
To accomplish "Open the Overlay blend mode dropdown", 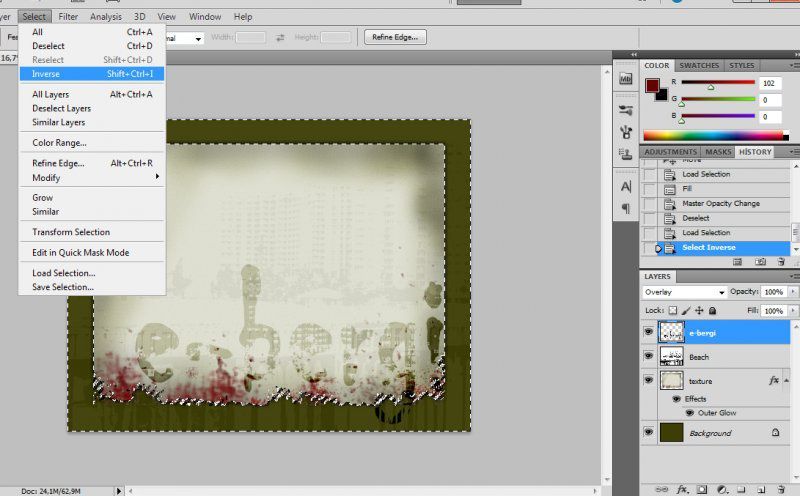I will pyautogui.click(x=684, y=292).
